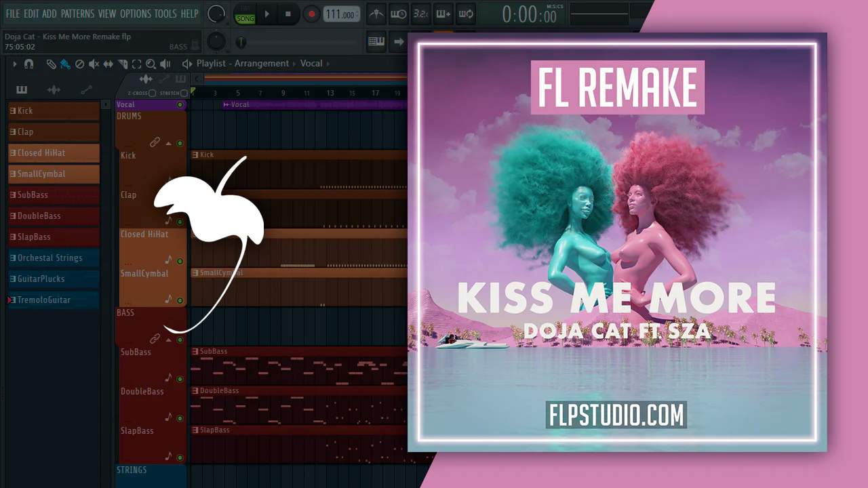Select the Select tool
Viewport: 868px width, 488px height.
coord(136,64)
